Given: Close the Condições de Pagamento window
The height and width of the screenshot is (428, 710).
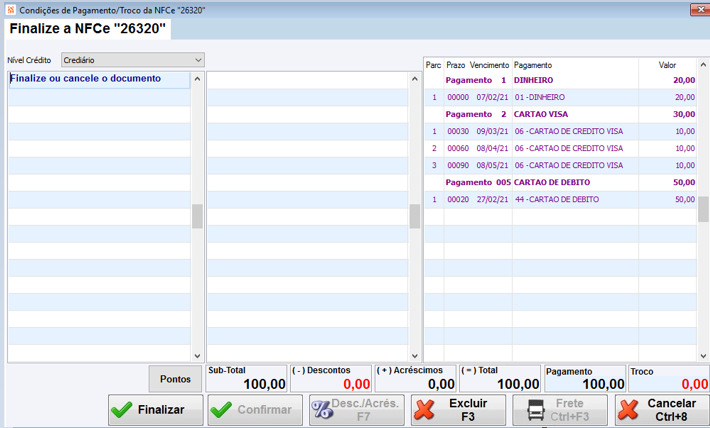Looking at the screenshot, I should pos(700,10).
